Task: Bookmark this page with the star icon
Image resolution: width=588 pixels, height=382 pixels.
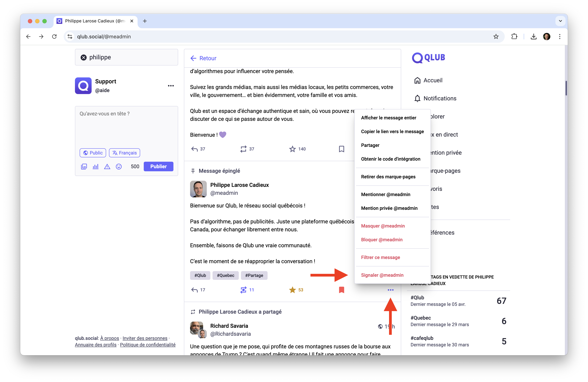Action: click(x=496, y=37)
